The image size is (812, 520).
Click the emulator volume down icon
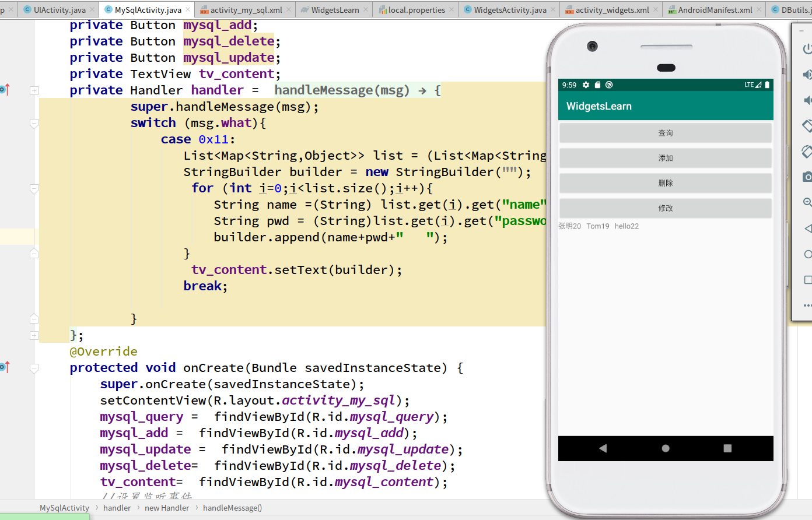tap(807, 100)
